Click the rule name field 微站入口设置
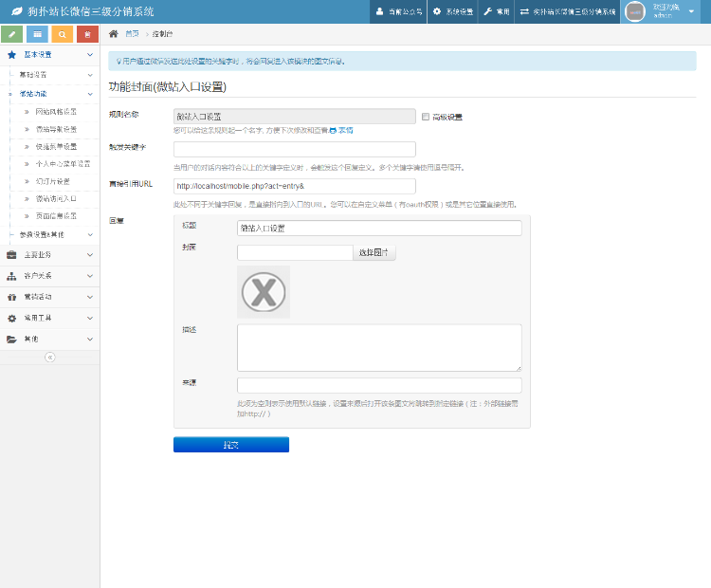The height and width of the screenshot is (588, 711). [295, 117]
